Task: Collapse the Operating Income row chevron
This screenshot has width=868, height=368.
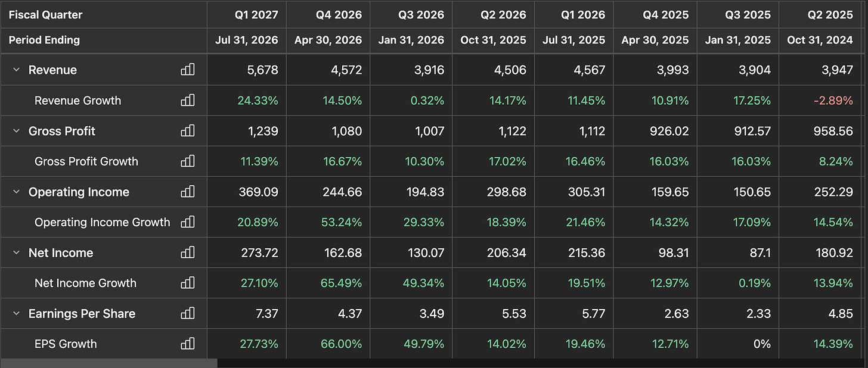Action: click(x=16, y=192)
